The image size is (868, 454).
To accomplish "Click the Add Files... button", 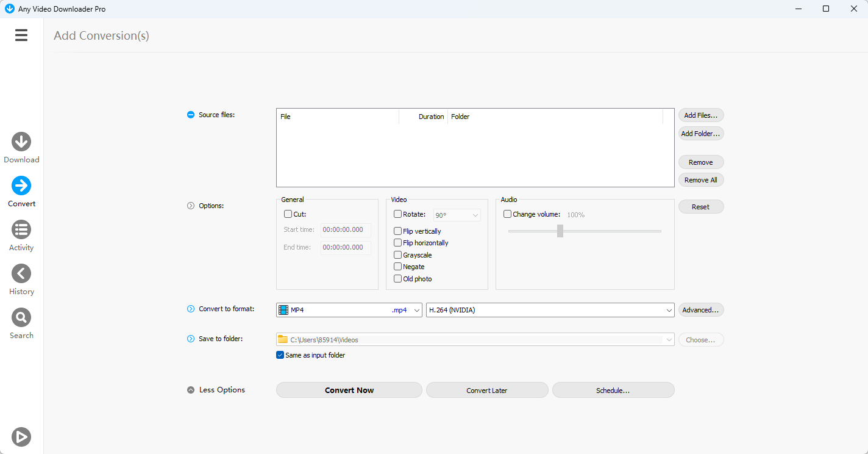I will [701, 115].
